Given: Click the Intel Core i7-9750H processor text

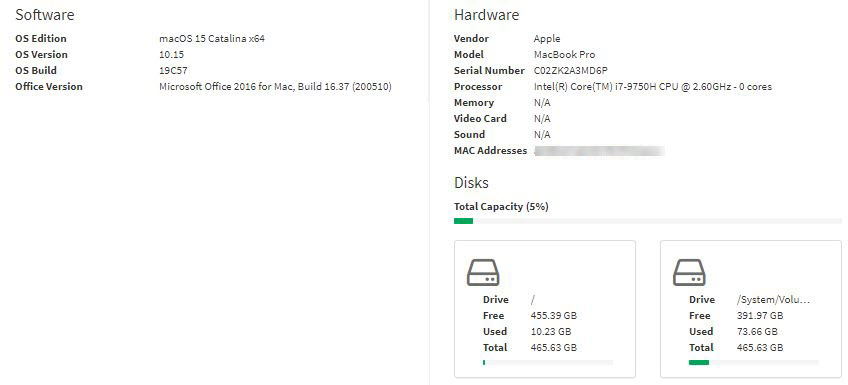Looking at the screenshot, I should pyautogui.click(x=653, y=87).
